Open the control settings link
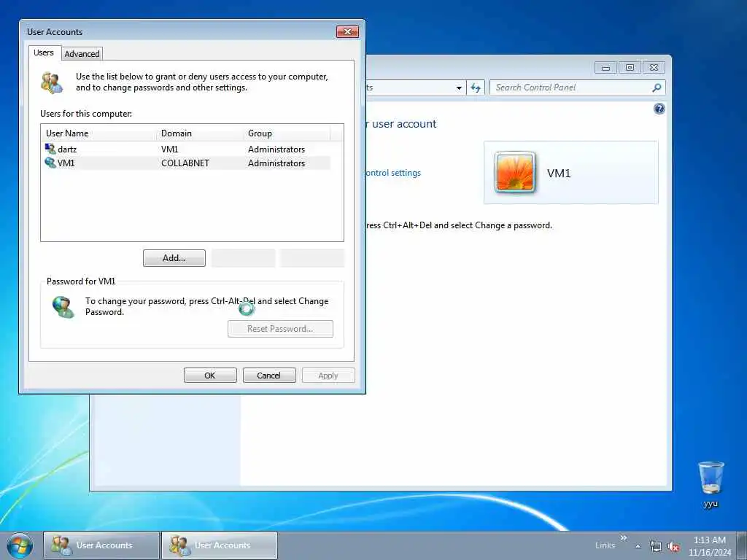Screen dimensions: 747x560 [x=393, y=173]
